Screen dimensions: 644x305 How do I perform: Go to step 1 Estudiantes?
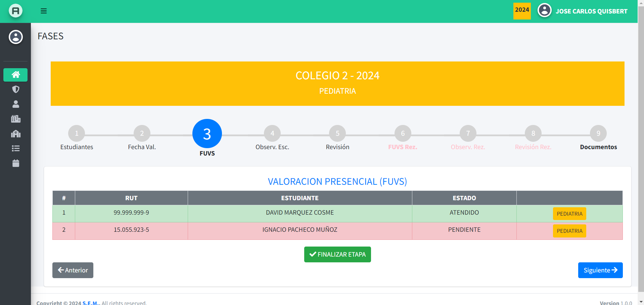point(77,133)
